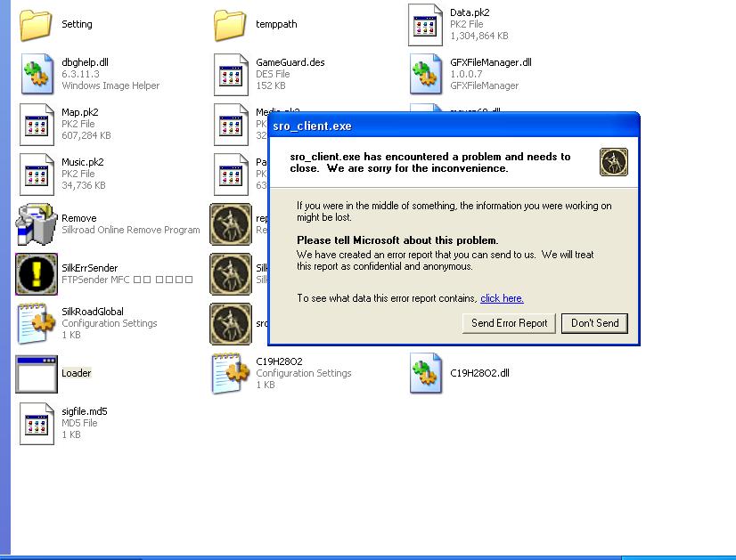Select the Silkroad icon next to 'rep' label

231,224
